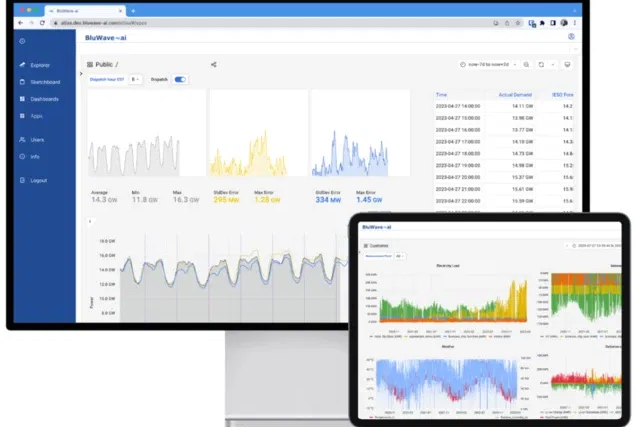Toggle the Dispatch switch
Screen dimensions: 638x427
pyautogui.click(x=181, y=79)
